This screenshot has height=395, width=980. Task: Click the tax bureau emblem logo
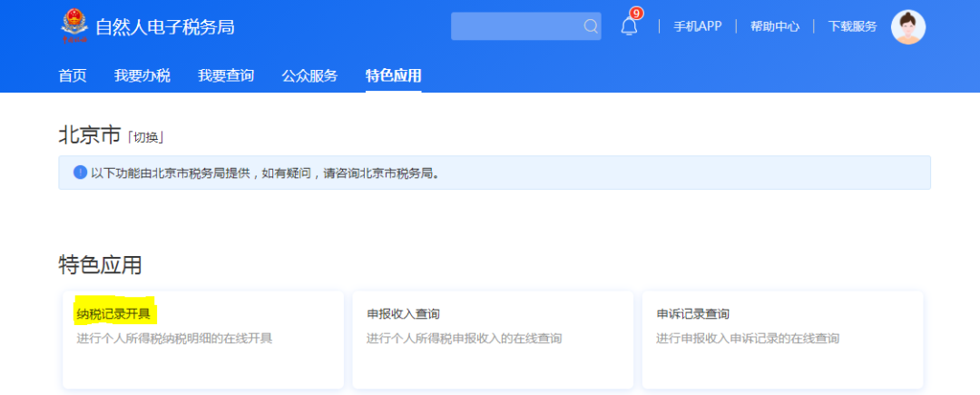click(x=74, y=26)
